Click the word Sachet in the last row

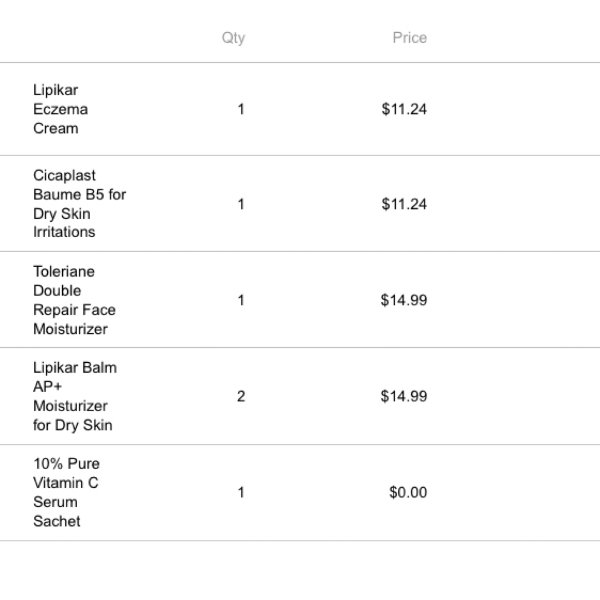pyautogui.click(x=57, y=521)
